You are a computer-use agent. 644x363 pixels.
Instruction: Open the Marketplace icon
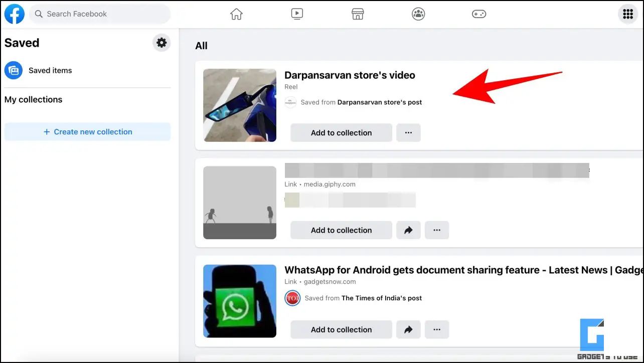pyautogui.click(x=358, y=14)
